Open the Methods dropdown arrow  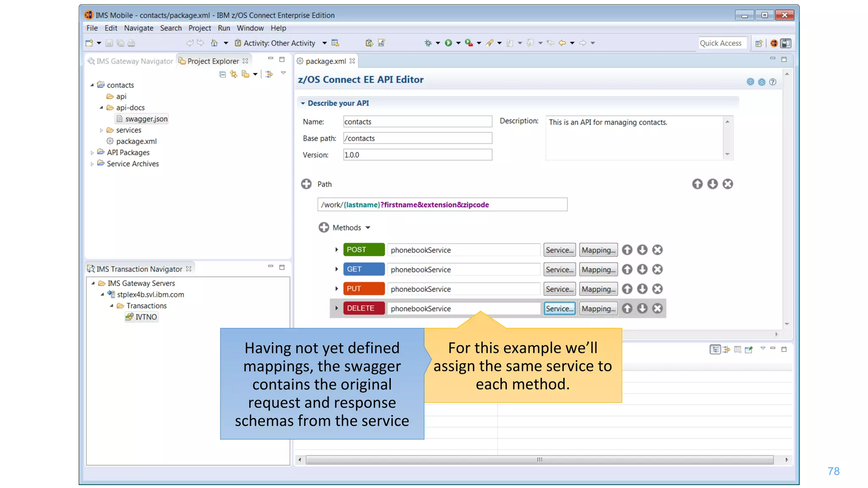point(368,228)
